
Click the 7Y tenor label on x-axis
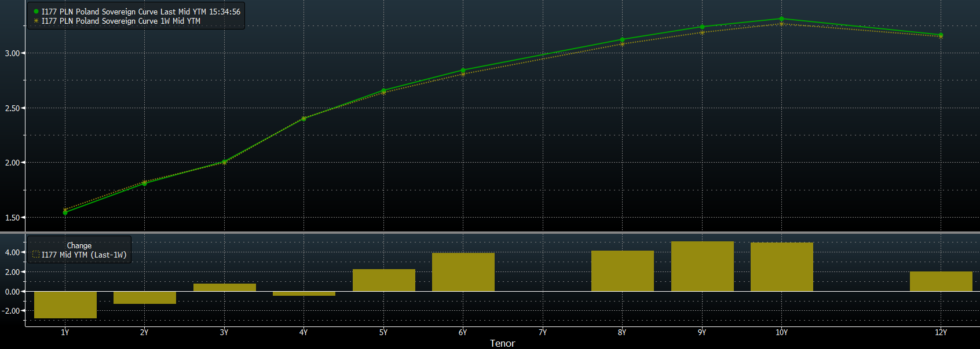coord(543,332)
